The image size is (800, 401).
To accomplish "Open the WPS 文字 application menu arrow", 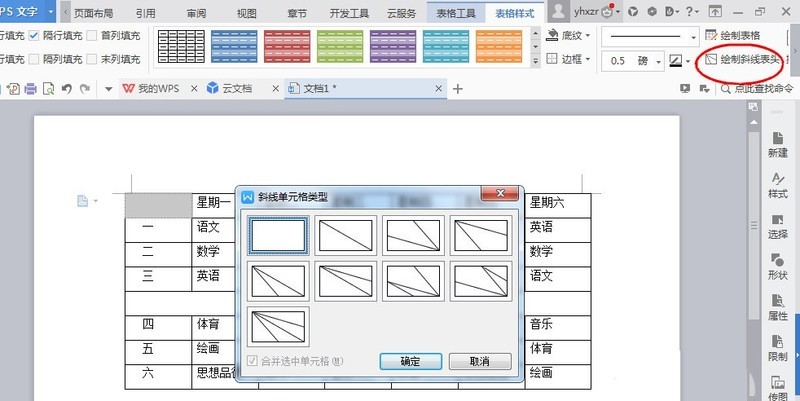I will 51,11.
